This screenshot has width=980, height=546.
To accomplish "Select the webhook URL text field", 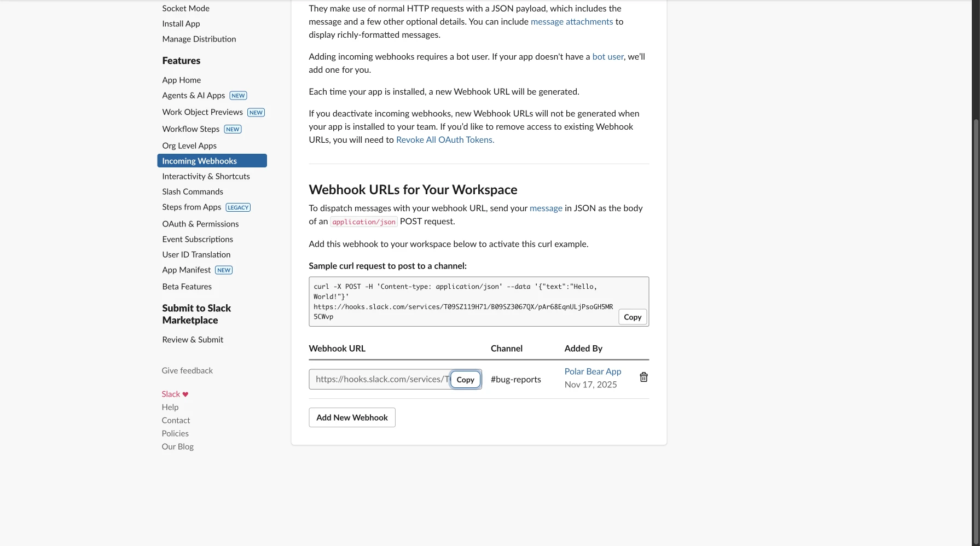I will pos(380,379).
